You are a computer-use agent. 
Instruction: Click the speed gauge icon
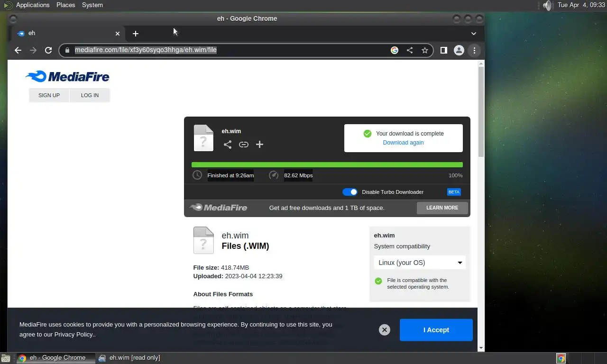pos(274,175)
